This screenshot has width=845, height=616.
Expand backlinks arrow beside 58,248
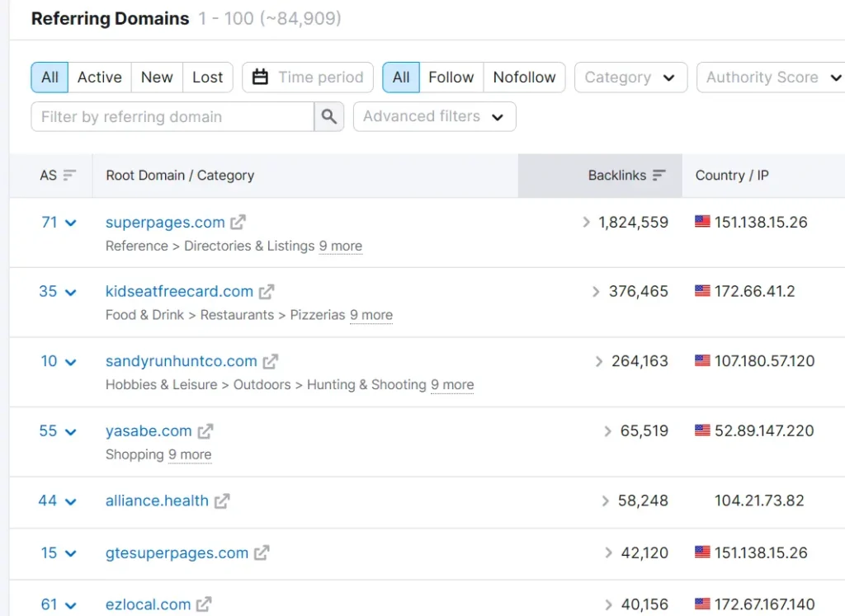tap(605, 501)
